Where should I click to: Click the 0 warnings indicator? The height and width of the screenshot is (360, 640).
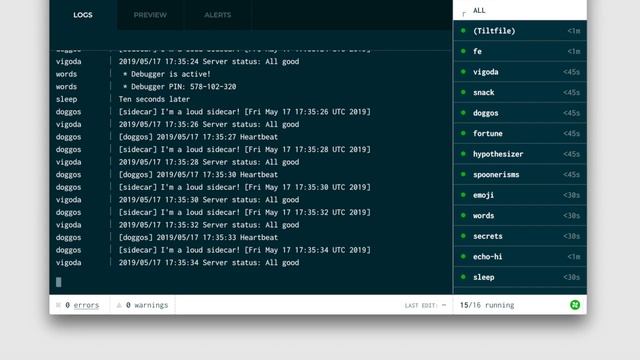point(147,305)
